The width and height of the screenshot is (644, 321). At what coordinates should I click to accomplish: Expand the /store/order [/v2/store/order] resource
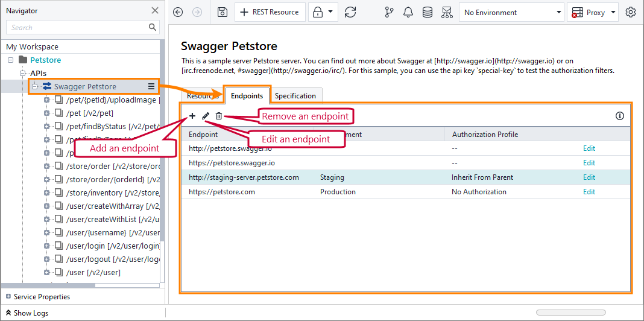coord(47,166)
